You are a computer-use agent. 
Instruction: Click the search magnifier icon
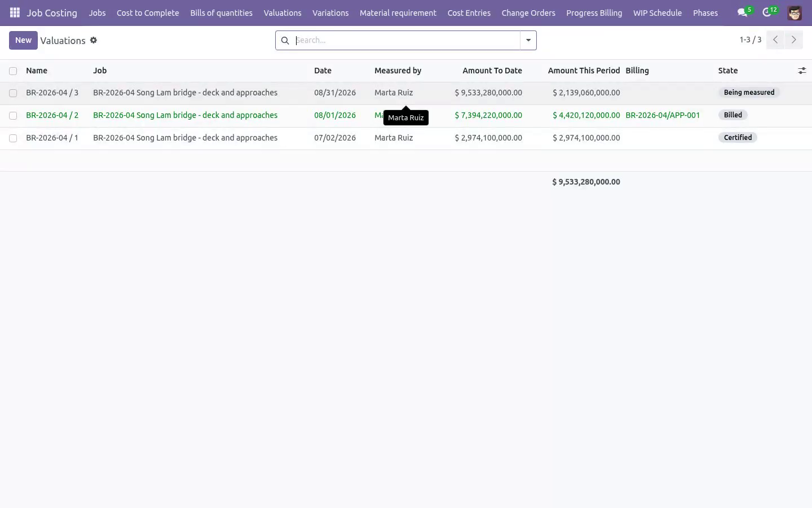[x=285, y=40]
